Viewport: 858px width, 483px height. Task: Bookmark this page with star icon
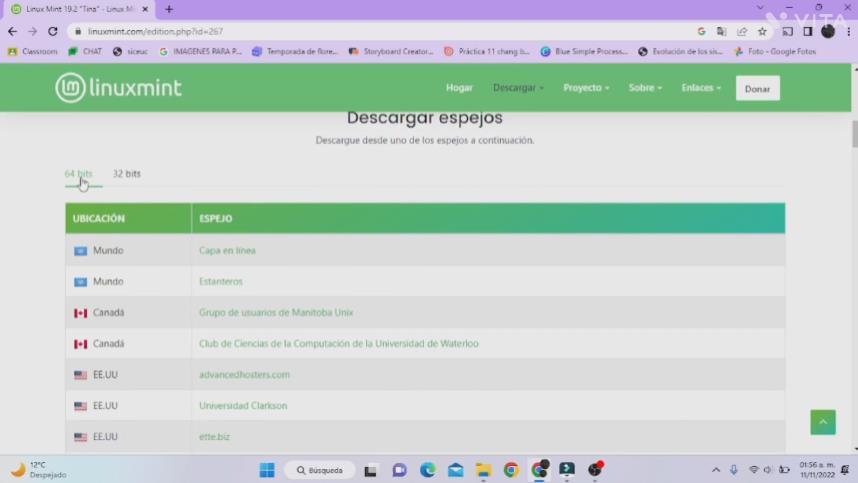pyautogui.click(x=762, y=32)
